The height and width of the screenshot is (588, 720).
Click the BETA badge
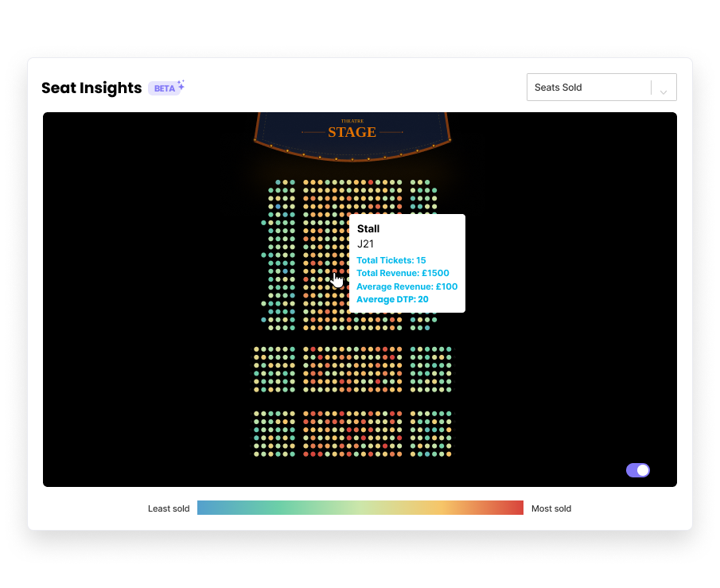tap(165, 88)
